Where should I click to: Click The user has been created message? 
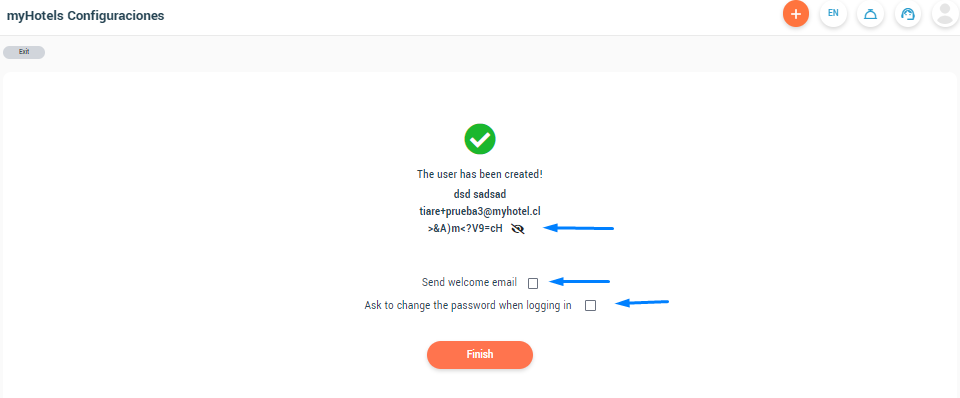pyautogui.click(x=480, y=174)
